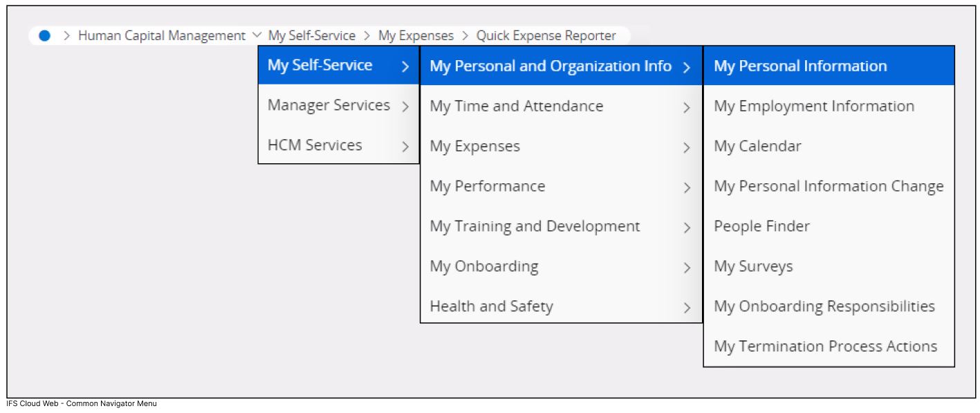Expand My Time and Attendance submenu
Screen dimensions: 980x413
pos(686,107)
